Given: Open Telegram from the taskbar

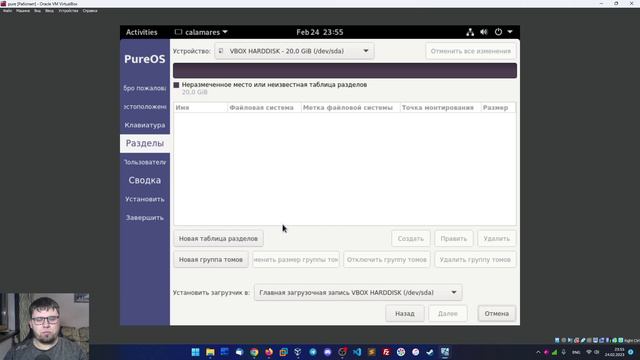Looking at the screenshot, I should click(x=313, y=352).
